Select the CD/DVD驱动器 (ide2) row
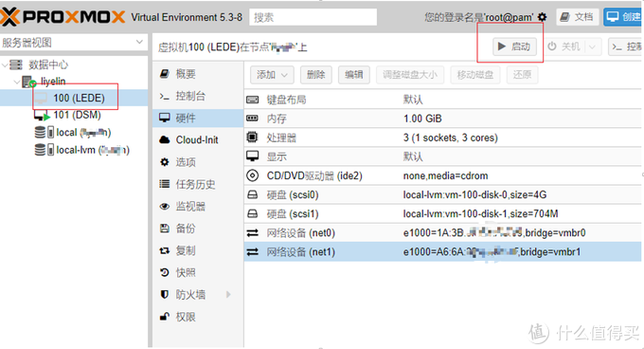 pyautogui.click(x=443, y=176)
